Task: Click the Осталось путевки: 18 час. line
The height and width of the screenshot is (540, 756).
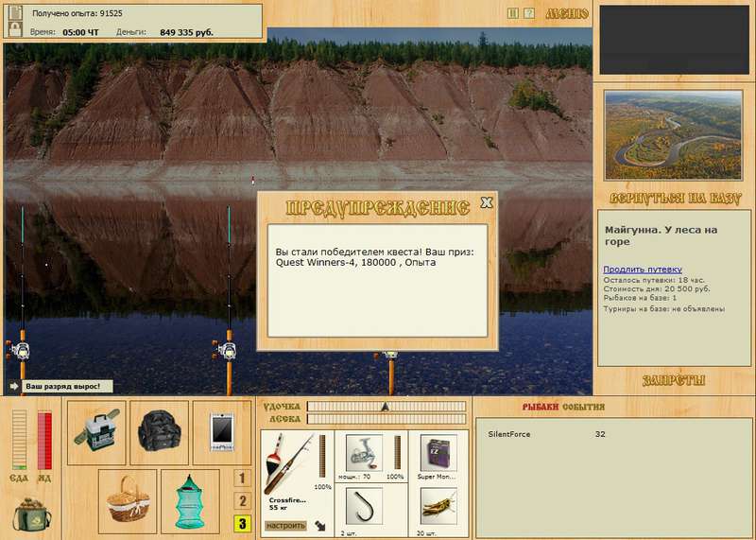Action: tap(654, 280)
